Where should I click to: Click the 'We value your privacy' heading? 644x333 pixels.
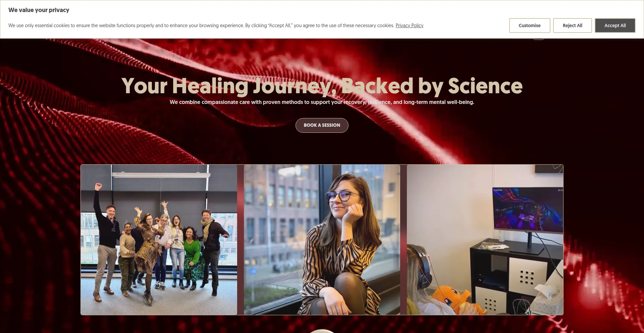pos(39,10)
